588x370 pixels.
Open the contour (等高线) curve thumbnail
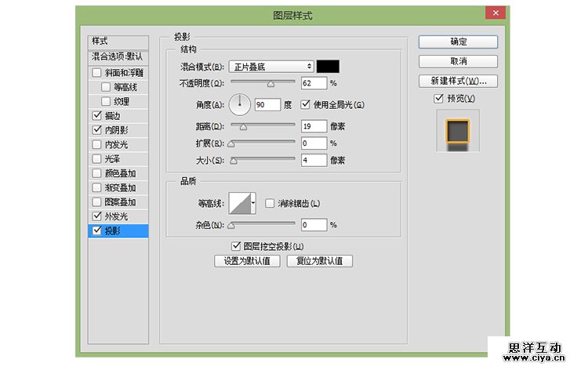[240, 204]
